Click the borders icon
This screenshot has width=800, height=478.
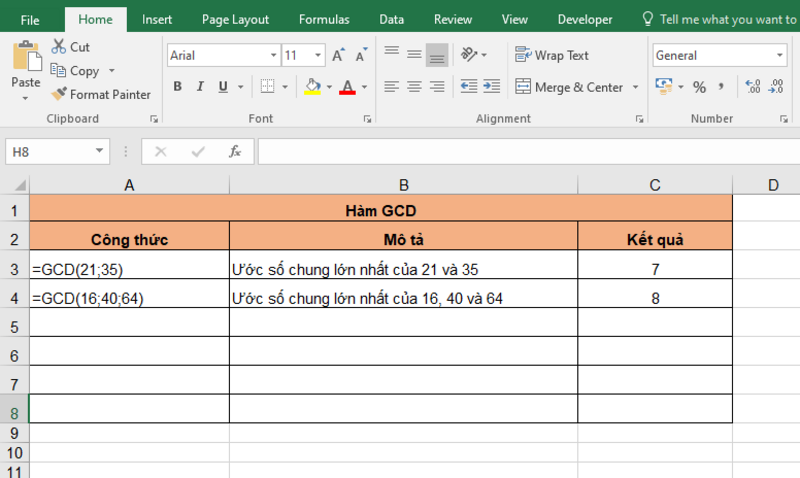coord(267,86)
